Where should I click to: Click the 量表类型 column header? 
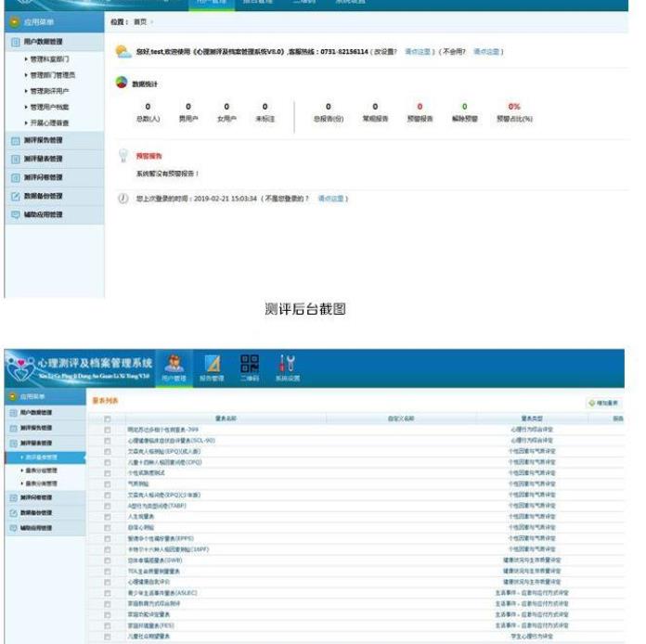(x=532, y=419)
